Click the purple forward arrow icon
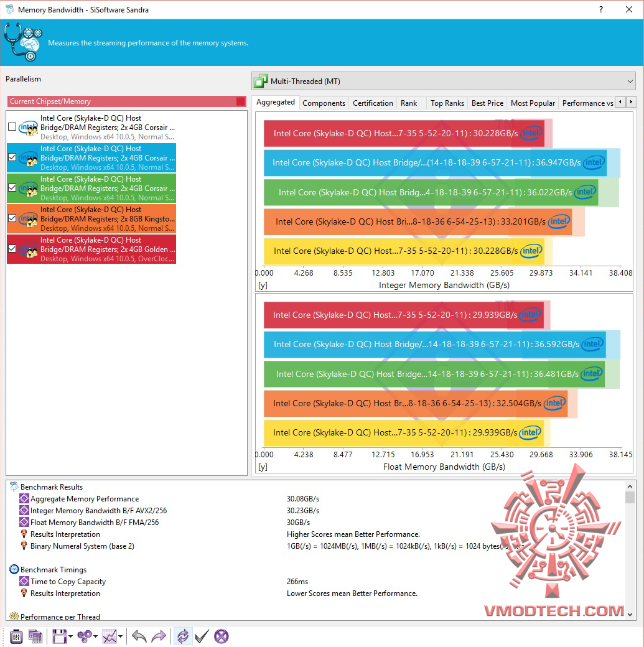644x647 pixels. [x=159, y=636]
